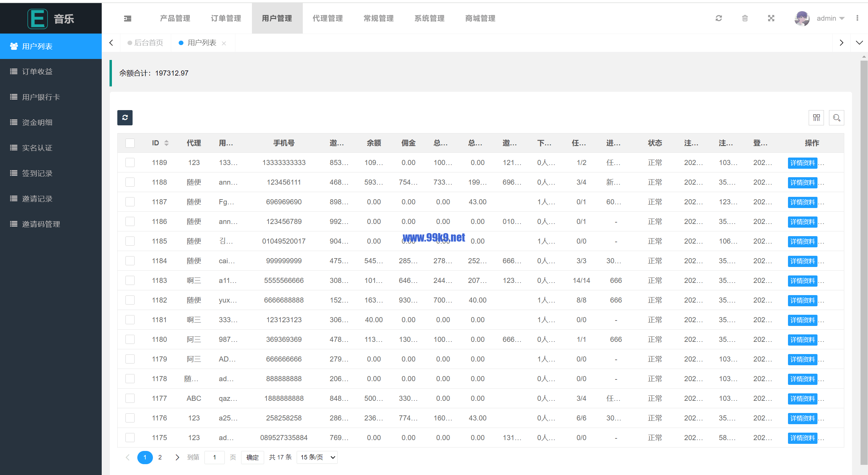This screenshot has width=868, height=475.
Task: Check the row for user ID 1183
Action: click(130, 281)
